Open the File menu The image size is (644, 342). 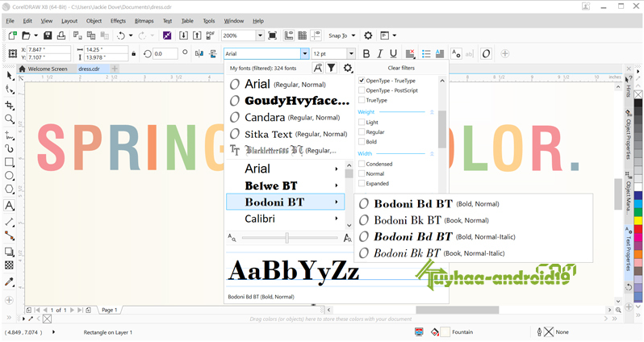pos(10,21)
